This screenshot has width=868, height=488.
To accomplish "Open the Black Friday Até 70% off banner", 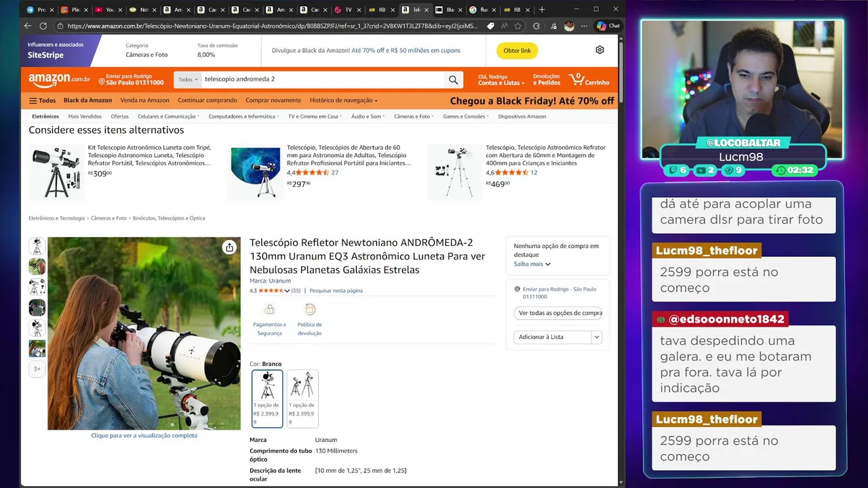I will [x=532, y=101].
